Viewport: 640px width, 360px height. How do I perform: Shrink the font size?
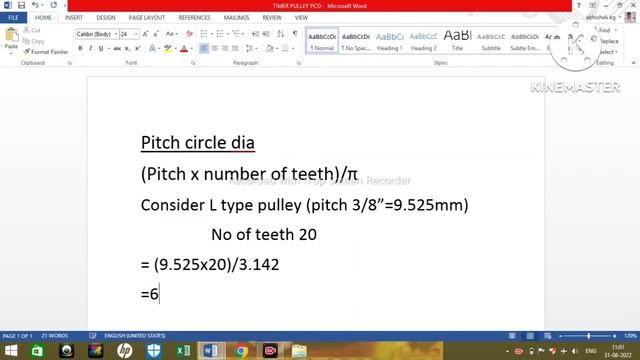point(156,34)
